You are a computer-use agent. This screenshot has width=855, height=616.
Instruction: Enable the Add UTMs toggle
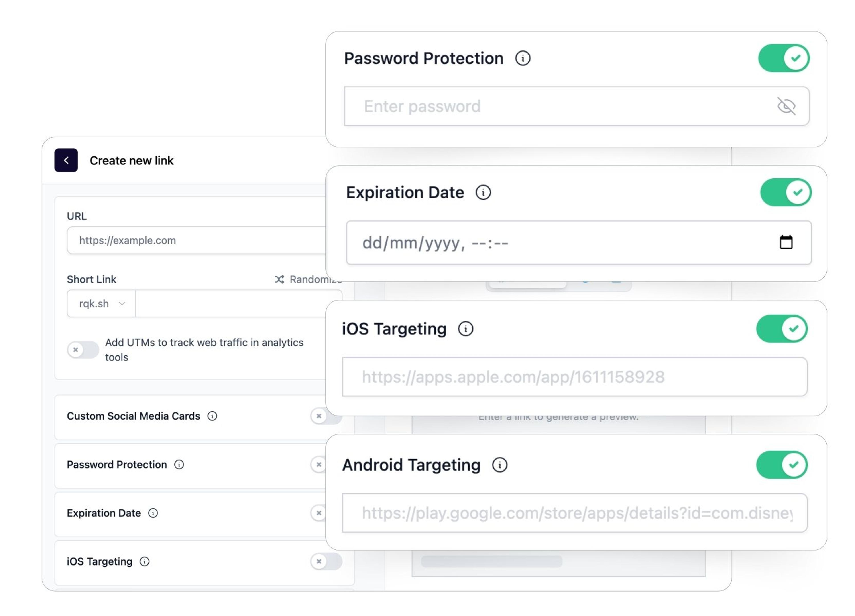pyautogui.click(x=83, y=350)
